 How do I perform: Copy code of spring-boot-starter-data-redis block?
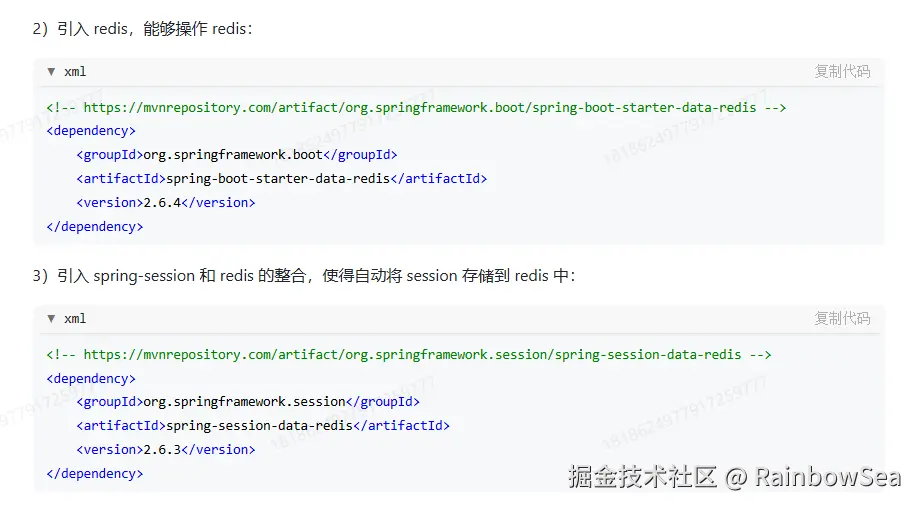(x=842, y=71)
